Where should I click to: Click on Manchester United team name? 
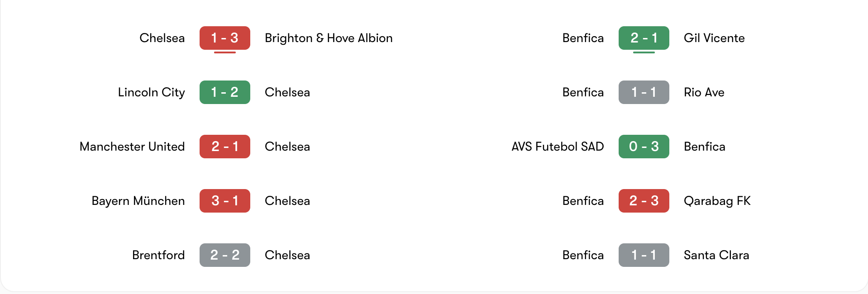click(132, 147)
